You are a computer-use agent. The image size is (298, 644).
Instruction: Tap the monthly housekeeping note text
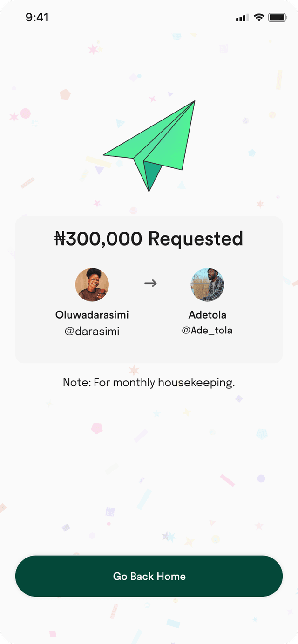click(149, 383)
